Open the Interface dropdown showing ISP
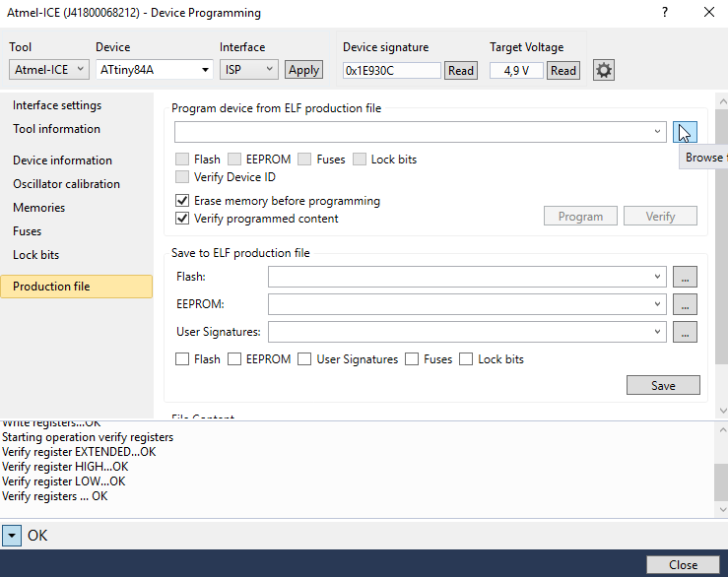Viewport: 728px width, 577px height. [249, 70]
